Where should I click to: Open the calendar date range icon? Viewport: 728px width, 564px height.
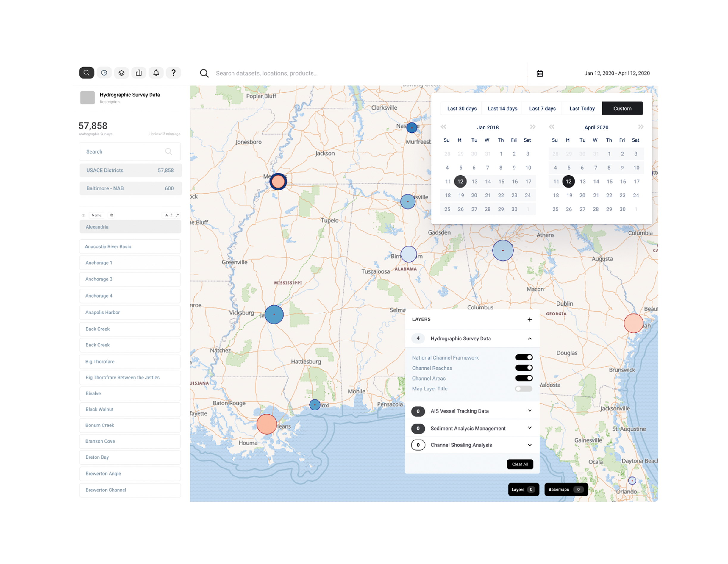click(540, 73)
